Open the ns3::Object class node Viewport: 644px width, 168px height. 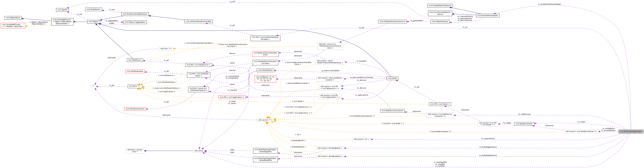click(93, 22)
